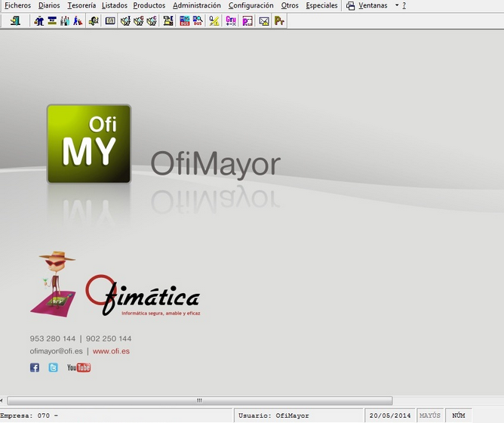Image resolution: width=504 pixels, height=423 pixels.
Task: Open the Diarios menu
Action: tap(49, 5)
